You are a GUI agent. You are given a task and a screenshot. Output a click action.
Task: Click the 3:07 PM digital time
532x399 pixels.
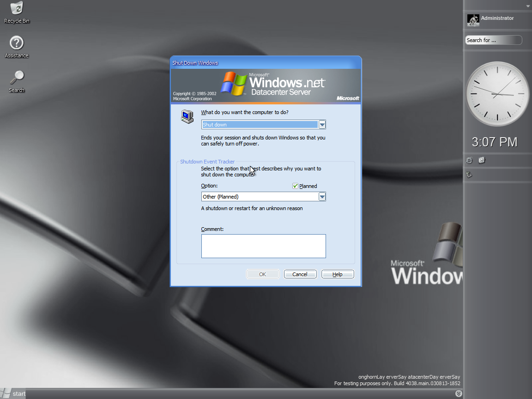494,142
